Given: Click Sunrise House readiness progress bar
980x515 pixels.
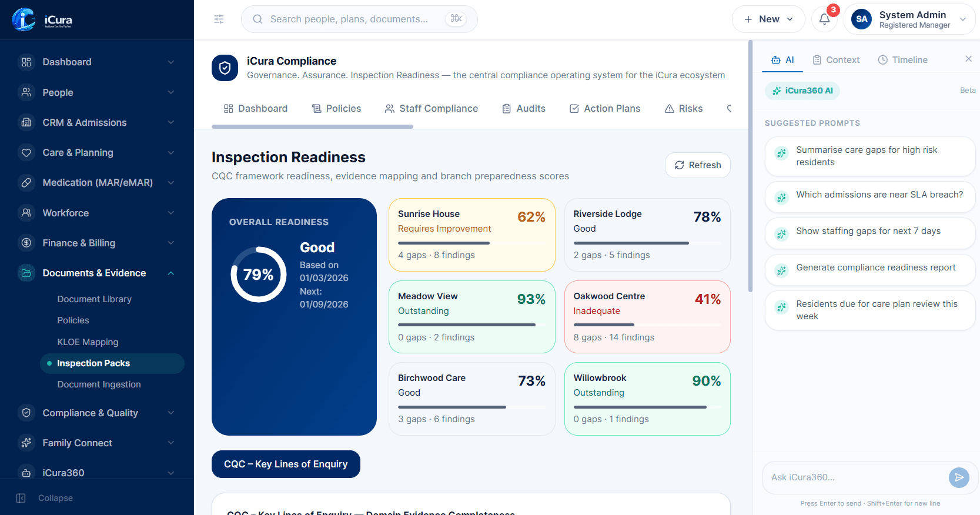Looking at the screenshot, I should click(472, 243).
